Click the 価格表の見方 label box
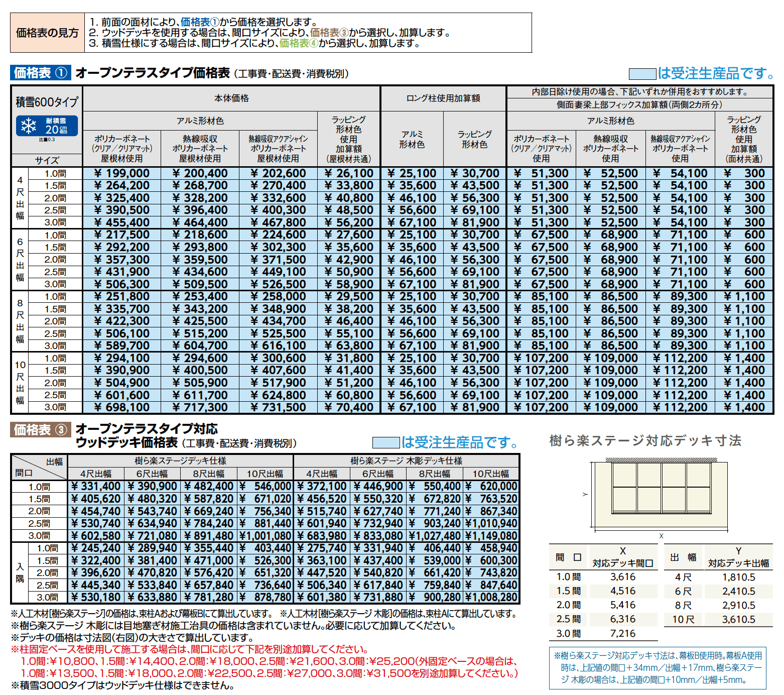Screen dimensions: 784x695 pyautogui.click(x=47, y=33)
